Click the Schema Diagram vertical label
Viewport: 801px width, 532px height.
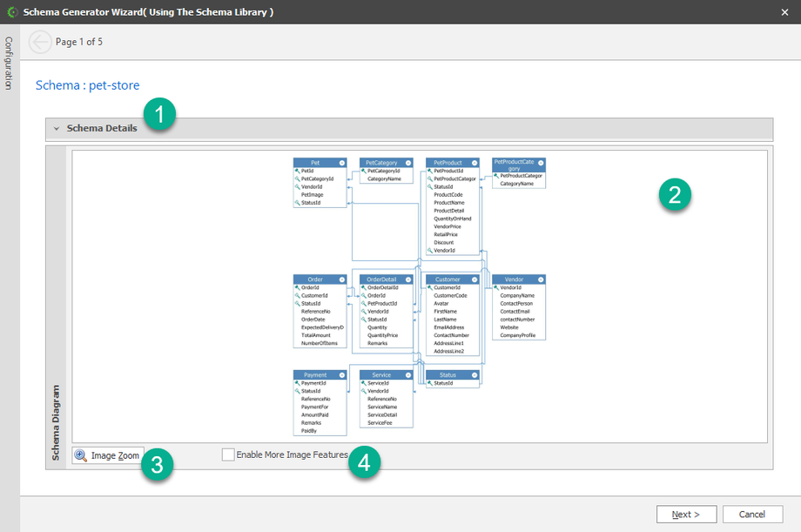pyautogui.click(x=56, y=422)
